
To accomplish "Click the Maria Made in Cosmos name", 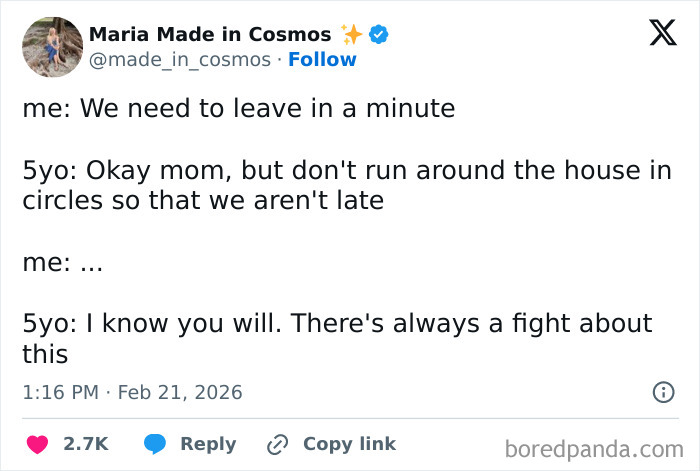I will click(210, 35).
